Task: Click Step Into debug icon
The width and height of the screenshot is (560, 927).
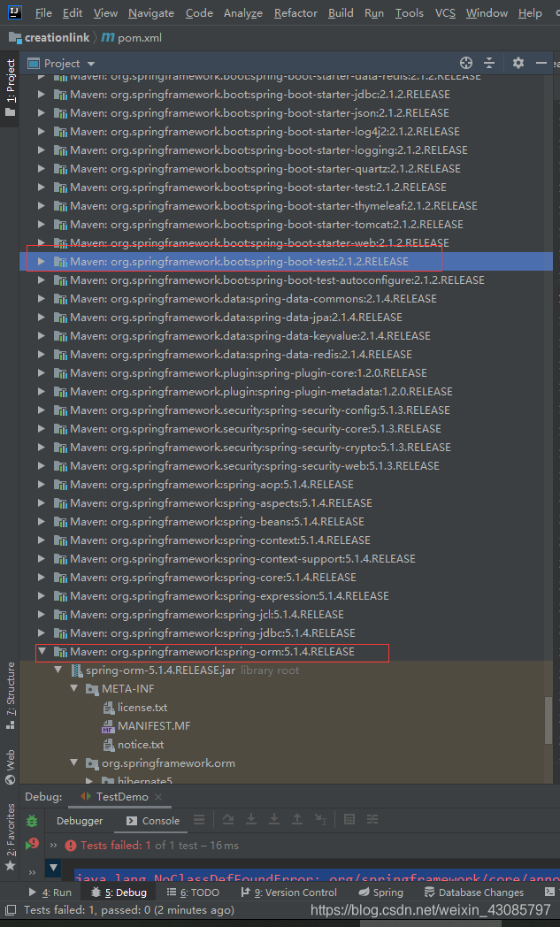Action: 251,819
